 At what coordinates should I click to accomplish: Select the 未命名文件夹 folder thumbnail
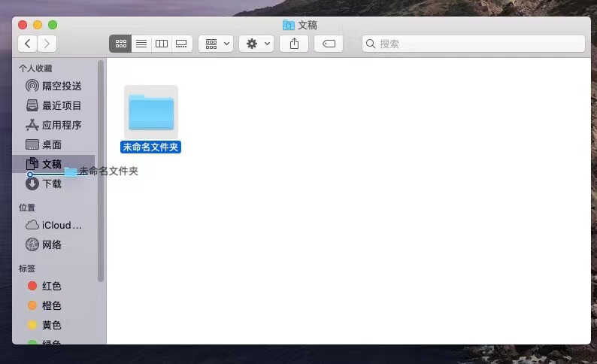(151, 112)
